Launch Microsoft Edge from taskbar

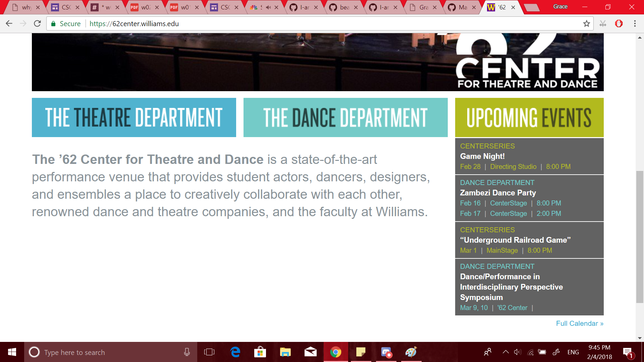point(235,352)
